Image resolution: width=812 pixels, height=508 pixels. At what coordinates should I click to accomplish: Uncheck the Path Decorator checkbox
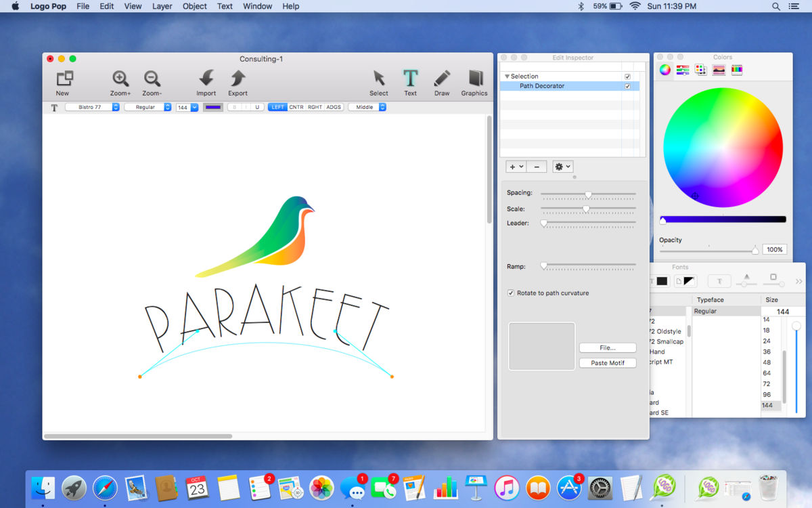(x=627, y=87)
